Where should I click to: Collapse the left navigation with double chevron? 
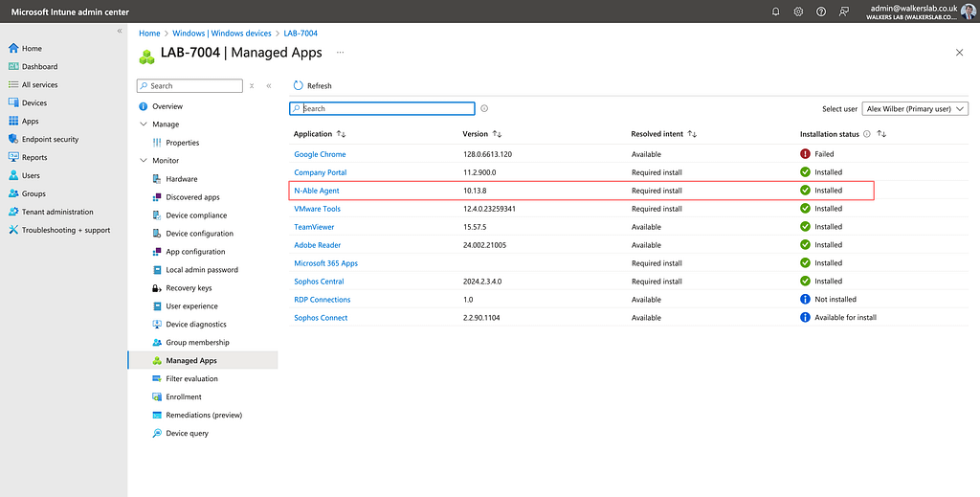point(120,31)
